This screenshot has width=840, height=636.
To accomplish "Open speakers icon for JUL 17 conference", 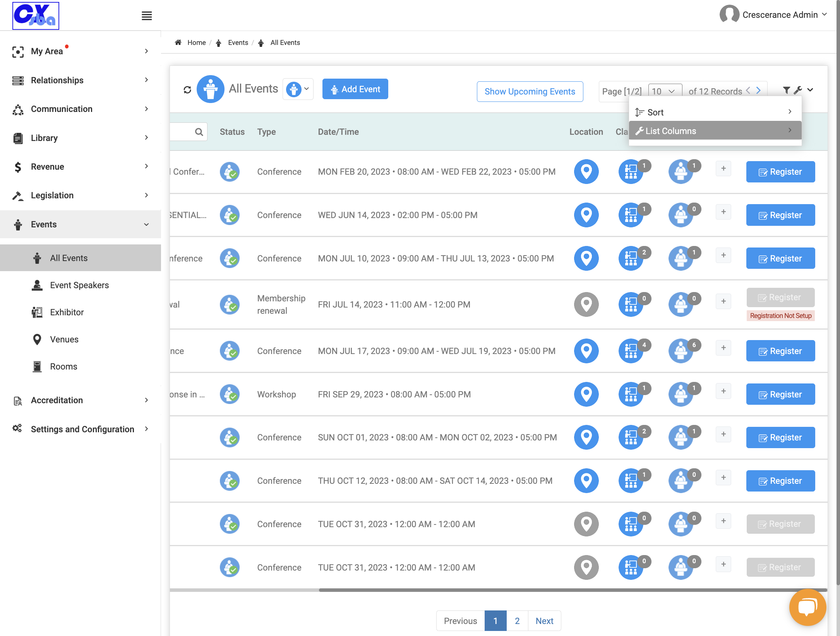I will tap(681, 351).
